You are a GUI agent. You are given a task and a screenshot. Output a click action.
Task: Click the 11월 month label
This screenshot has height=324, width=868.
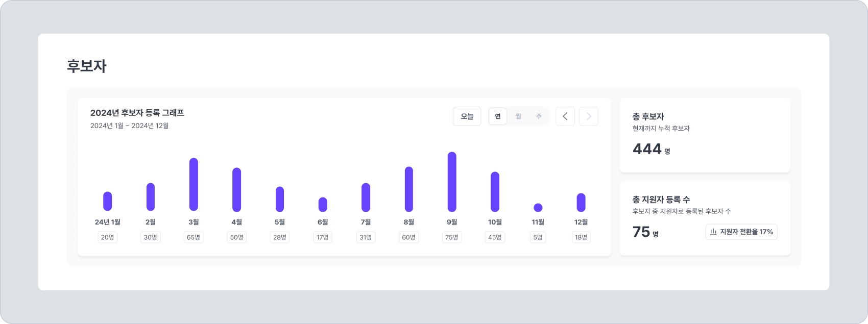pos(538,222)
